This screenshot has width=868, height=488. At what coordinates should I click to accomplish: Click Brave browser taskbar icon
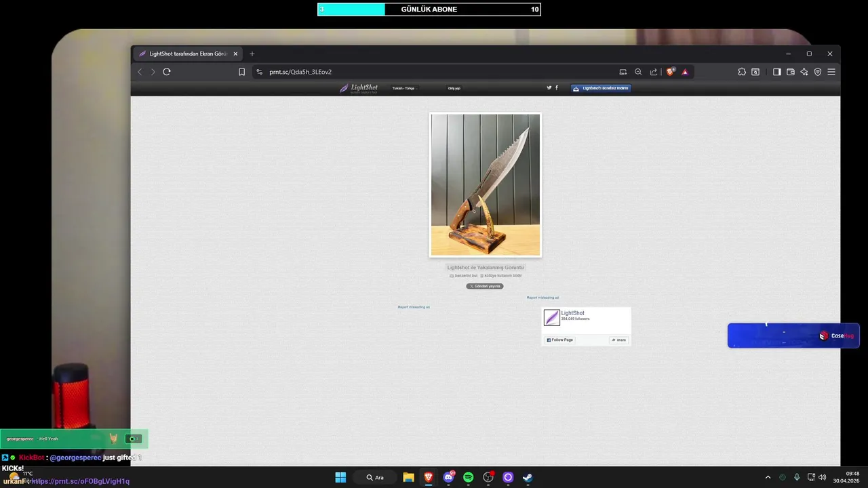click(x=429, y=477)
